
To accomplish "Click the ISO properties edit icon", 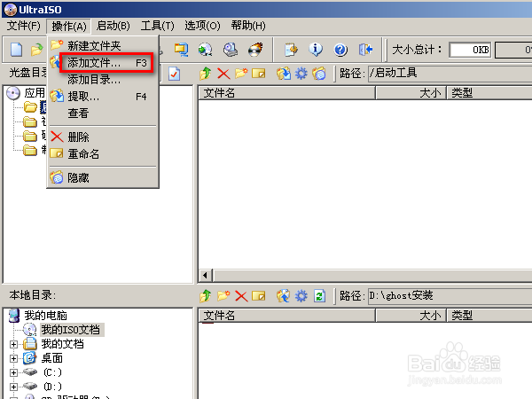I will coord(291,50).
